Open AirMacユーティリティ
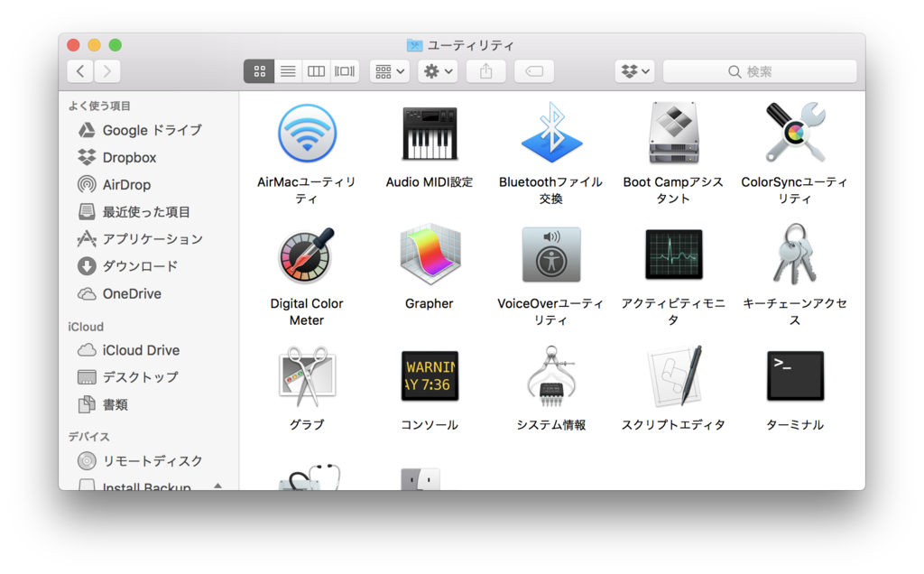This screenshot has height=574, width=924. [x=307, y=133]
